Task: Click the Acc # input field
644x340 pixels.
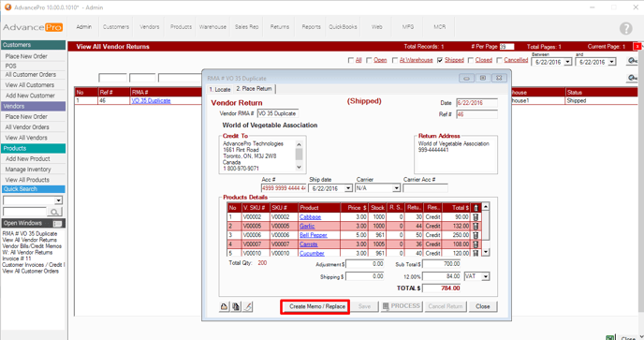Action: [284, 188]
